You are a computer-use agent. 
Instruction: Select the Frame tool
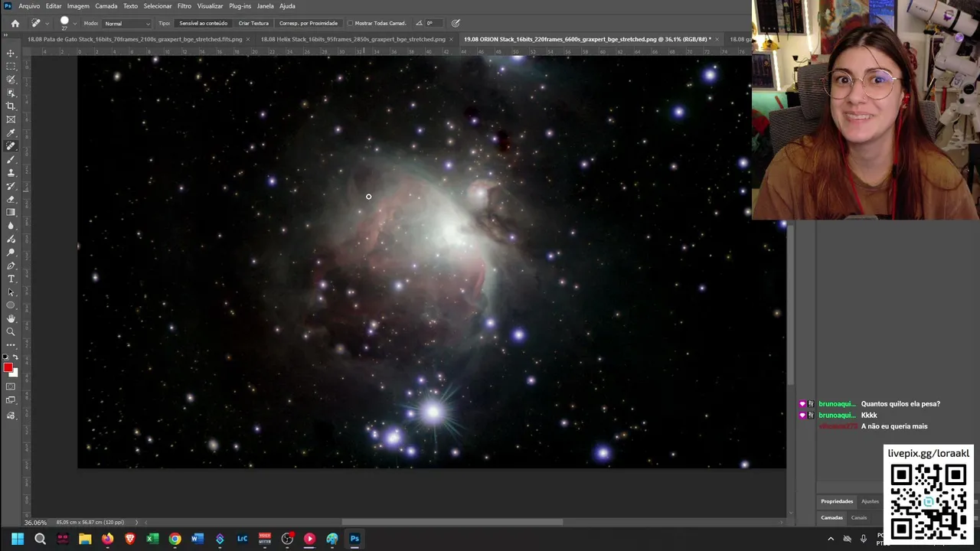click(x=11, y=119)
